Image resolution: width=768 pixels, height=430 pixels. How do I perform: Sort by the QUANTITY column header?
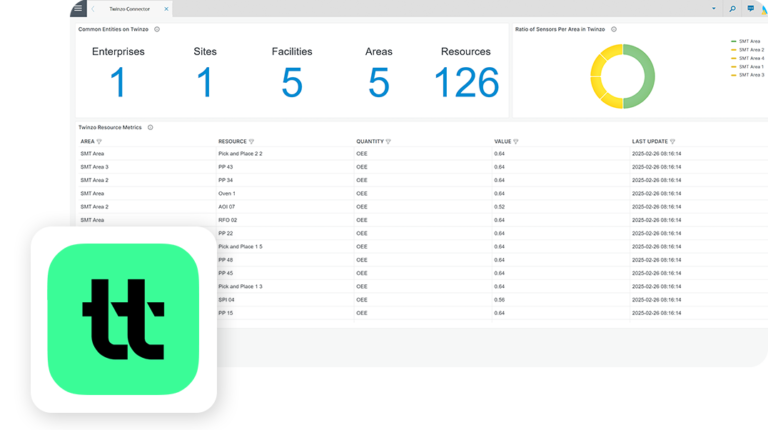(370, 142)
